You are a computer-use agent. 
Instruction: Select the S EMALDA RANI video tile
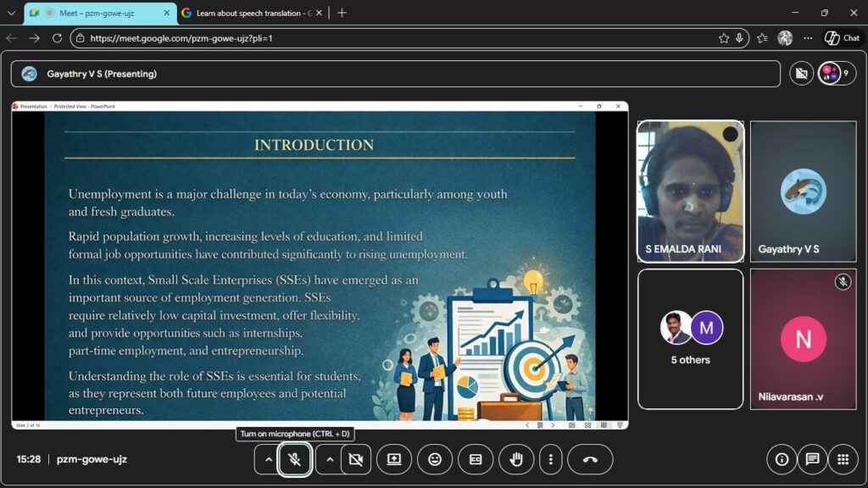click(690, 191)
